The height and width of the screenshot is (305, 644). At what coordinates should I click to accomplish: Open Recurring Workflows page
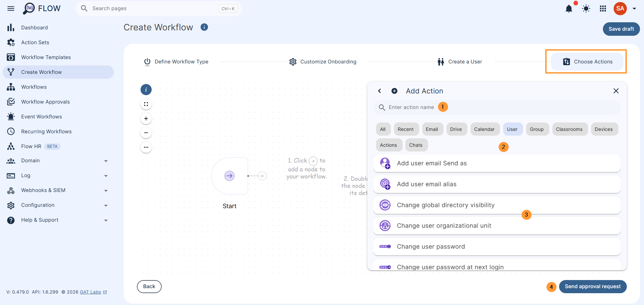58,132
